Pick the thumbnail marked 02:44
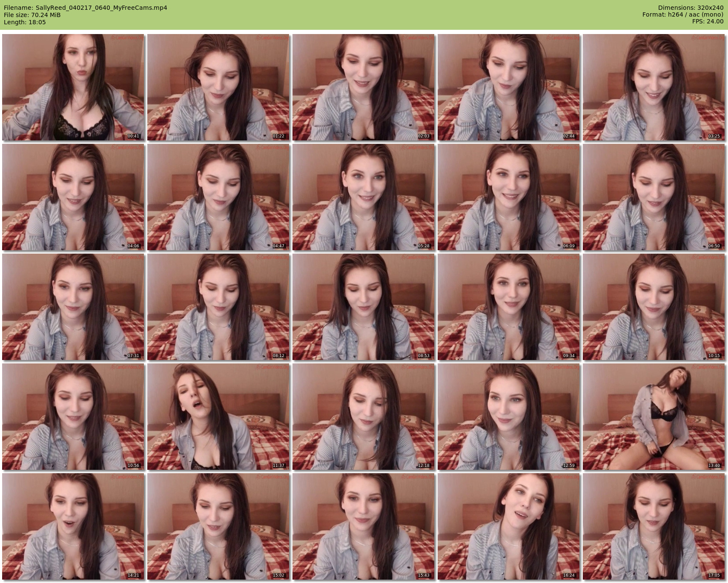The height and width of the screenshot is (583, 728). click(508, 87)
